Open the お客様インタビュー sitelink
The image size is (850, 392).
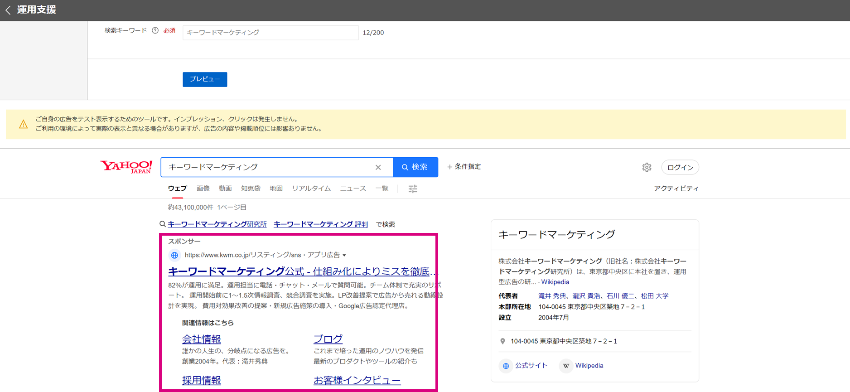click(x=357, y=381)
